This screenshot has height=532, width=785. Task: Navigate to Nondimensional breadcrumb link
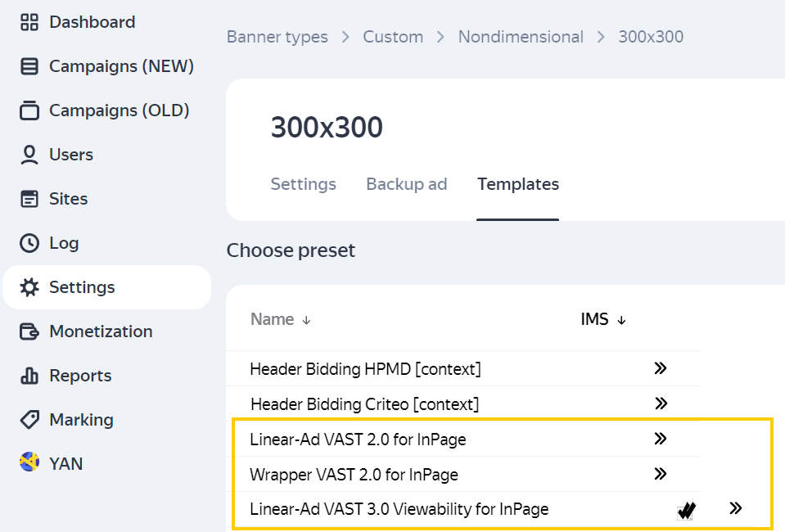(x=521, y=37)
